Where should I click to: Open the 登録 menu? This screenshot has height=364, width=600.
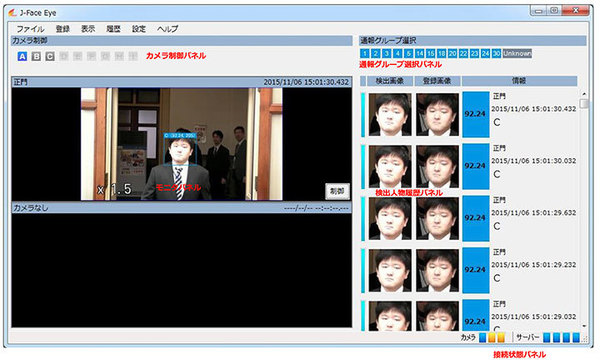(x=63, y=29)
